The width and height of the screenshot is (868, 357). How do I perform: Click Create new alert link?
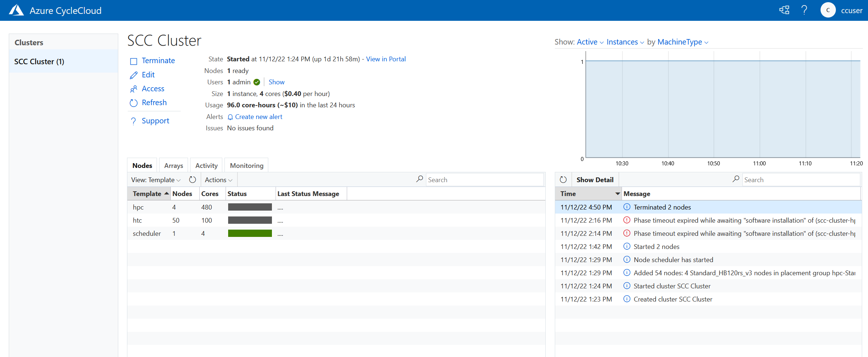click(x=259, y=117)
